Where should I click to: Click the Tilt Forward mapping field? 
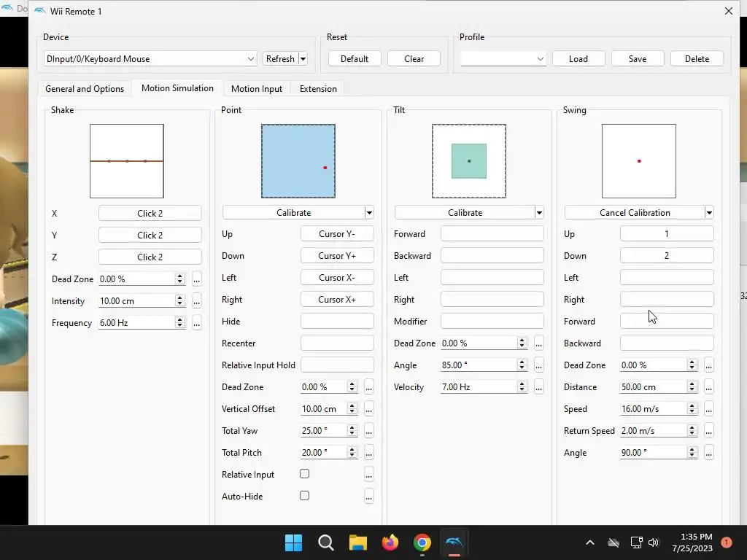492,234
